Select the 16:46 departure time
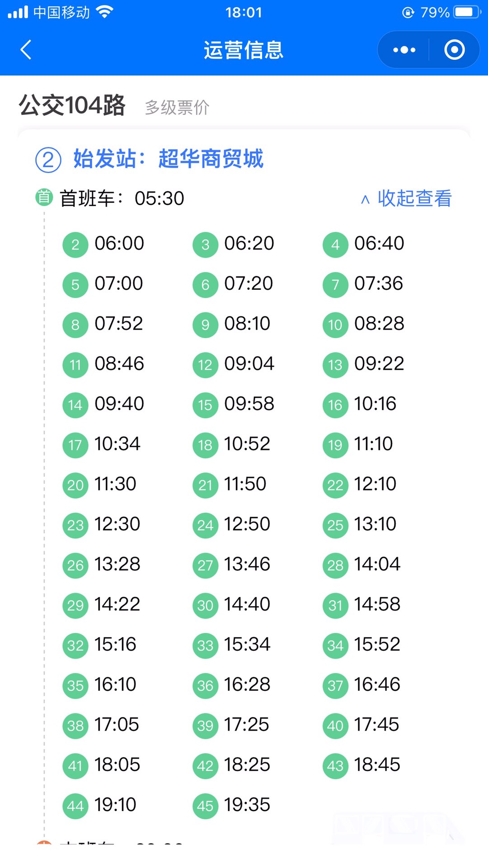This screenshot has height=868, width=488. pos(377,684)
